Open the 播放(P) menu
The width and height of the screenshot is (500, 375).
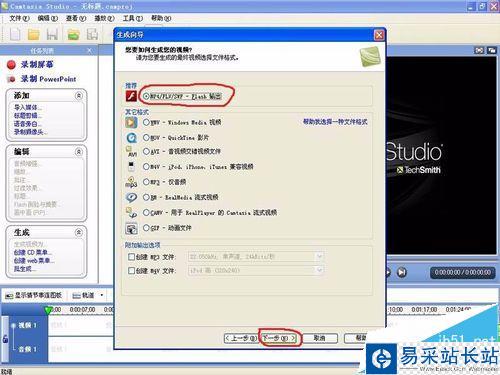click(x=104, y=18)
